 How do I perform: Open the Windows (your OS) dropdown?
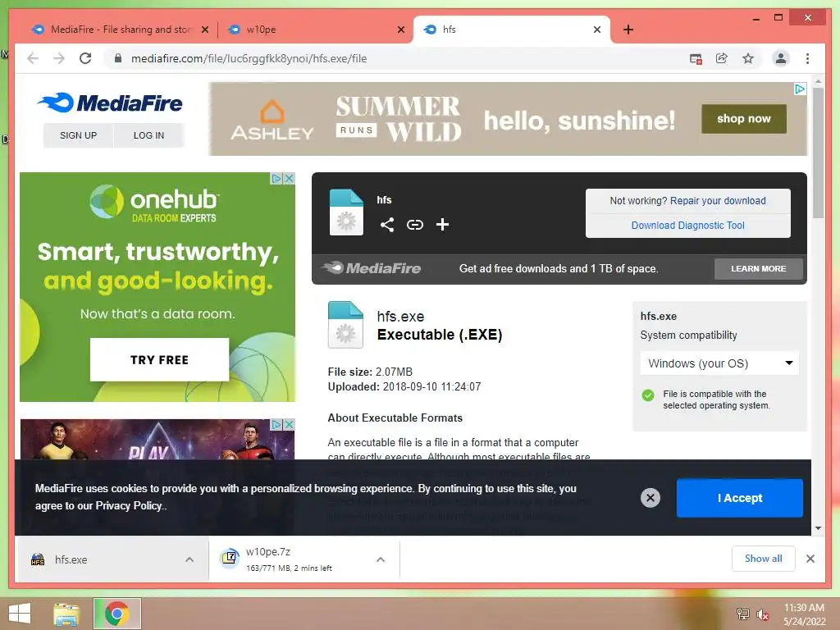pyautogui.click(x=719, y=363)
